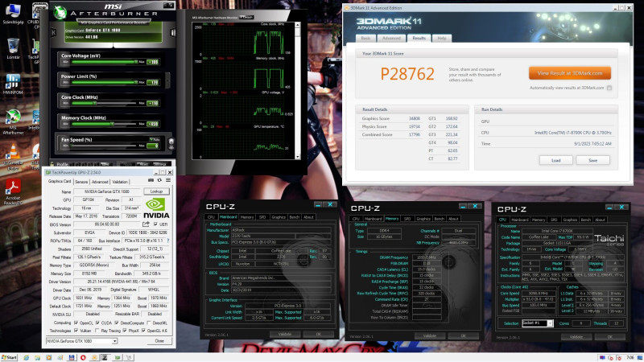Click the bus interface question mark in GPU-Z

168,241
